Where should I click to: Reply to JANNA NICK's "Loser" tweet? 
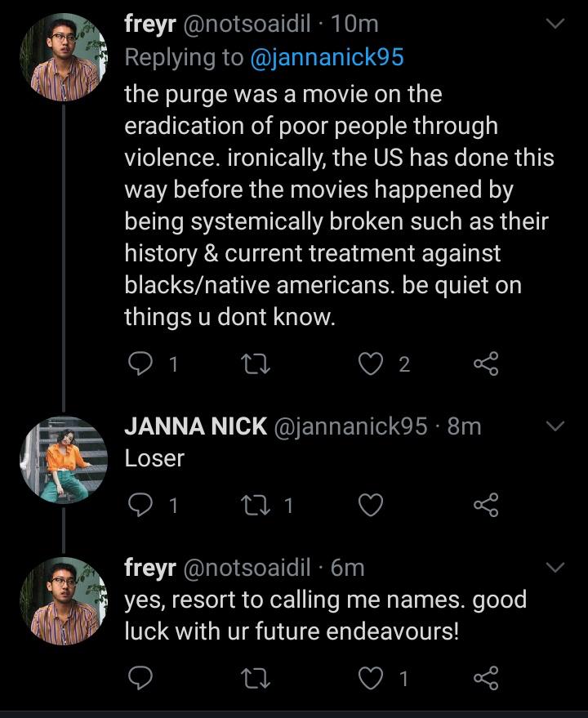(140, 506)
